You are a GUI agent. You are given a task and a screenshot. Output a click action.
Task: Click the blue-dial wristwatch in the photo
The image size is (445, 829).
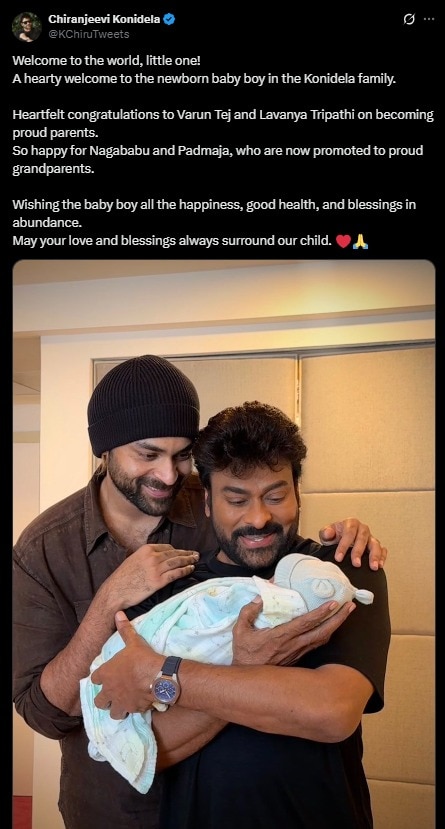coord(166,685)
